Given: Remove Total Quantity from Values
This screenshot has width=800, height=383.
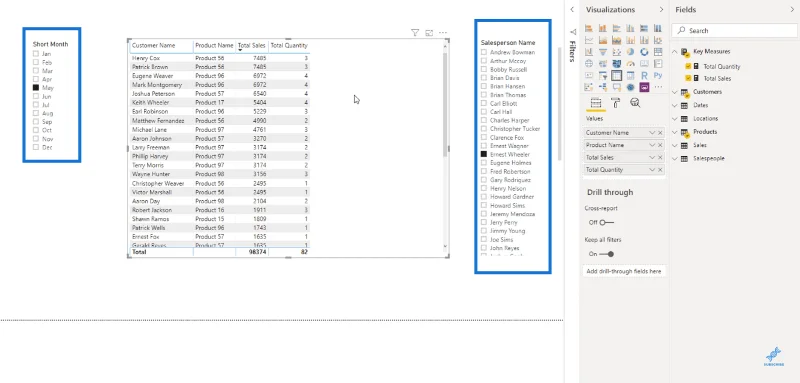Looking at the screenshot, I should click(x=660, y=170).
